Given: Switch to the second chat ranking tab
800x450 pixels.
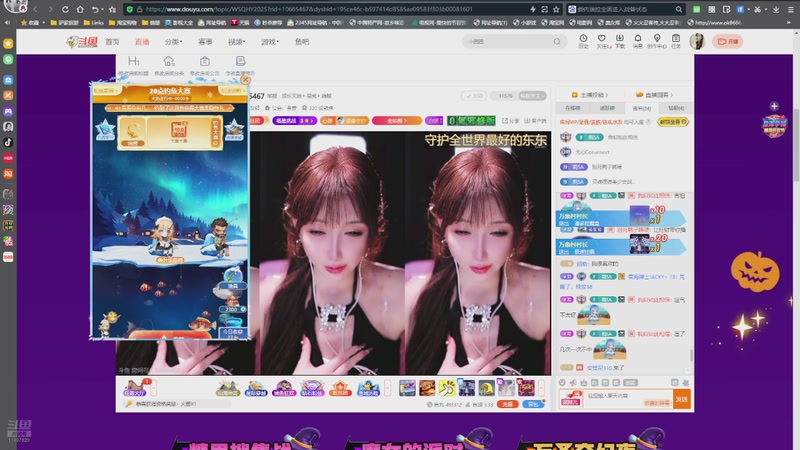Looking at the screenshot, I should coord(607,108).
